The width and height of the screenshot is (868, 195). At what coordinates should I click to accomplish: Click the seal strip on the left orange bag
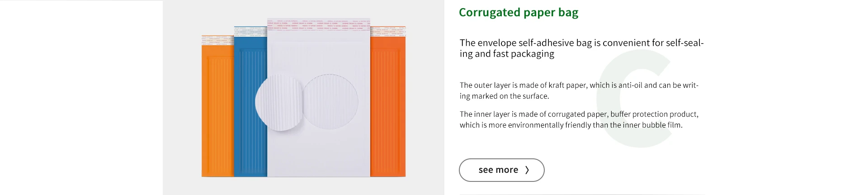pyautogui.click(x=217, y=41)
